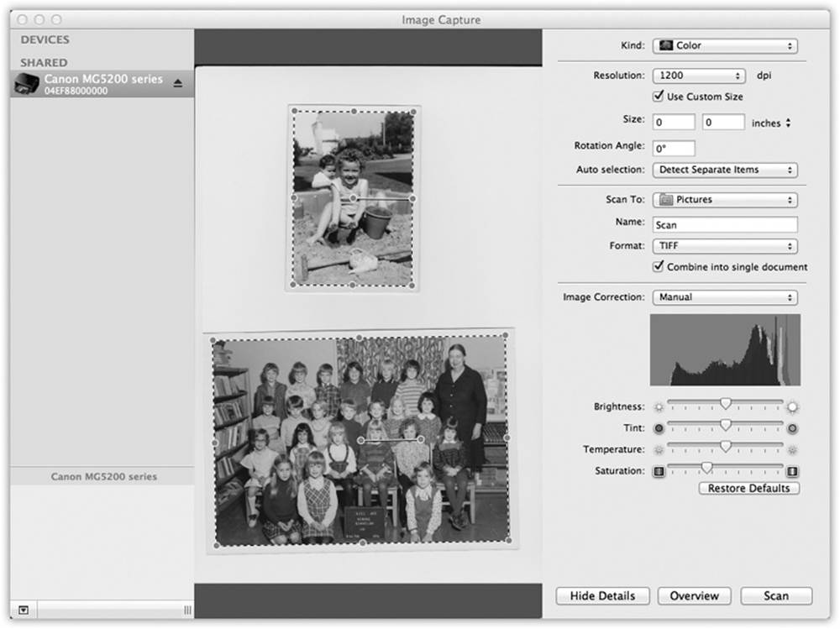Click the DEVICES sidebar heading
The width and height of the screenshot is (840, 629).
point(45,39)
